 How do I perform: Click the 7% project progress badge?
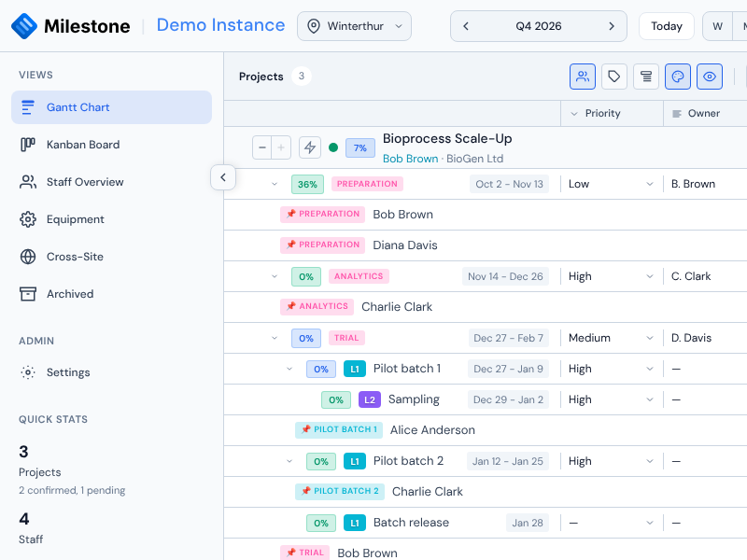pyautogui.click(x=360, y=148)
